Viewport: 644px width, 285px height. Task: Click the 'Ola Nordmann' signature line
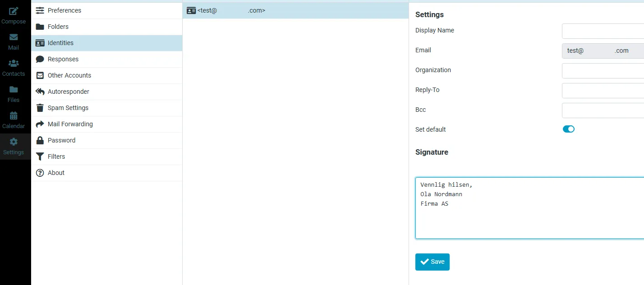tap(441, 194)
